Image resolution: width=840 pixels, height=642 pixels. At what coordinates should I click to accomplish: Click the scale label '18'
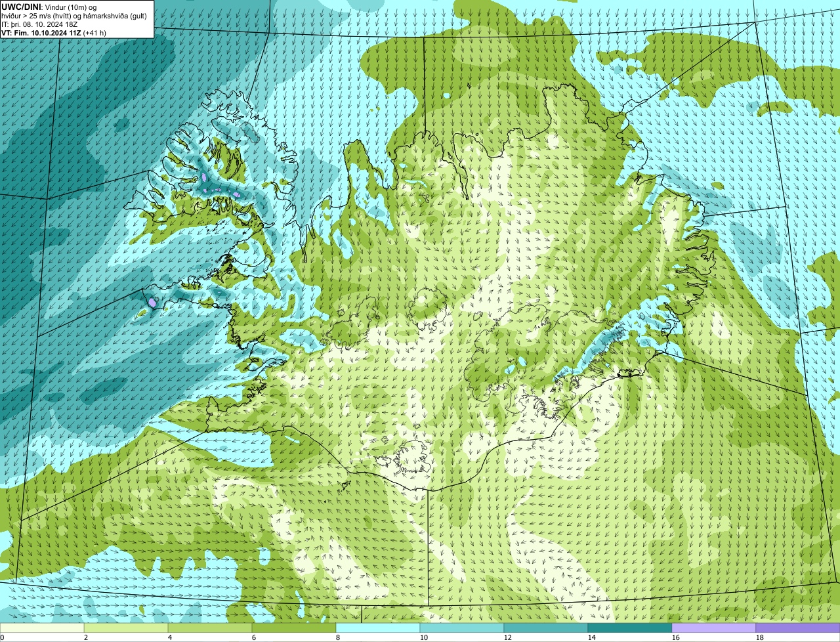(x=760, y=637)
